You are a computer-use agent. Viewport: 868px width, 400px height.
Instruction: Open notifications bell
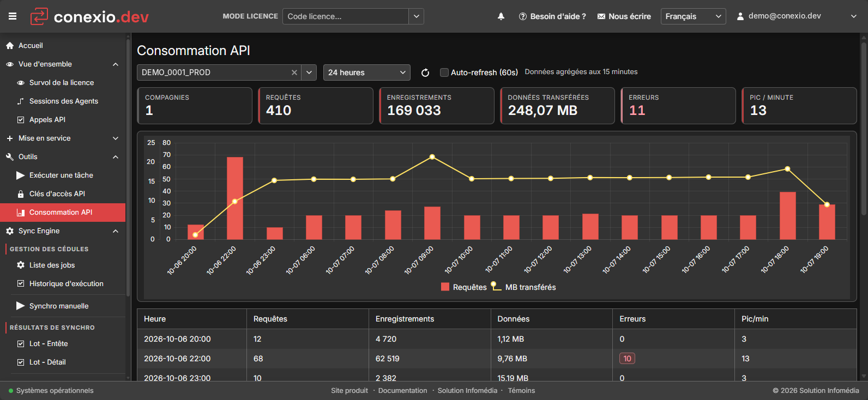click(501, 16)
